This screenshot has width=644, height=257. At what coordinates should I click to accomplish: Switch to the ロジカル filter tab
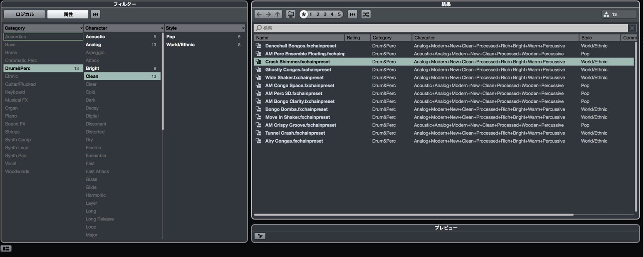pos(25,15)
